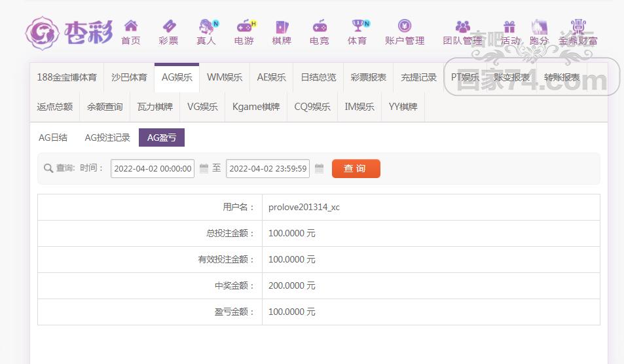Select the 真人 live casino icon
624x364 pixels.
tap(207, 27)
